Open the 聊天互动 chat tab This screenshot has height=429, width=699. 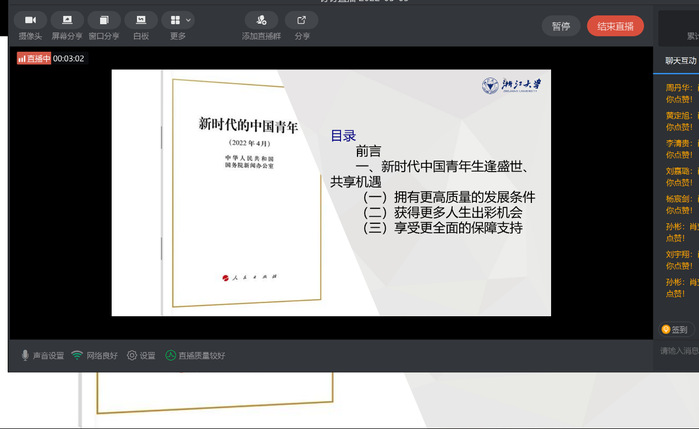point(680,60)
